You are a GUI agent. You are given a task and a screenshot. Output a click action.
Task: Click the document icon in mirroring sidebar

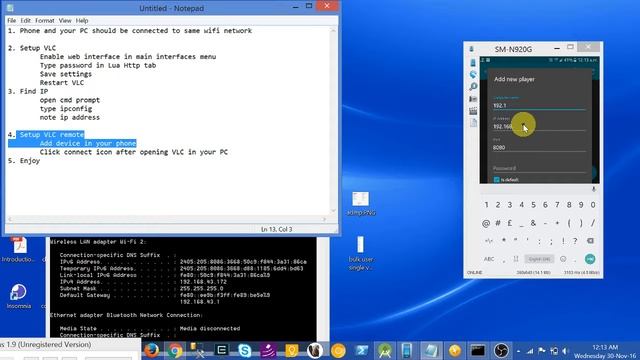[473, 122]
